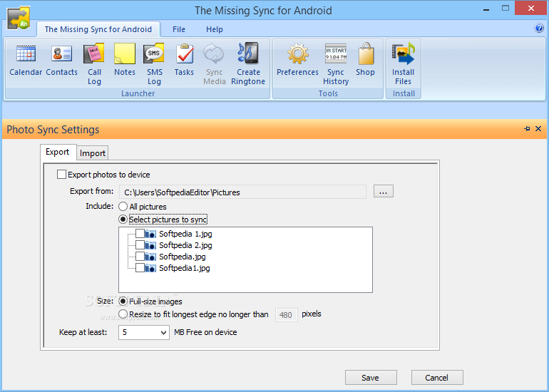Maximize the application window
This screenshot has height=392, width=549.
pos(506,8)
